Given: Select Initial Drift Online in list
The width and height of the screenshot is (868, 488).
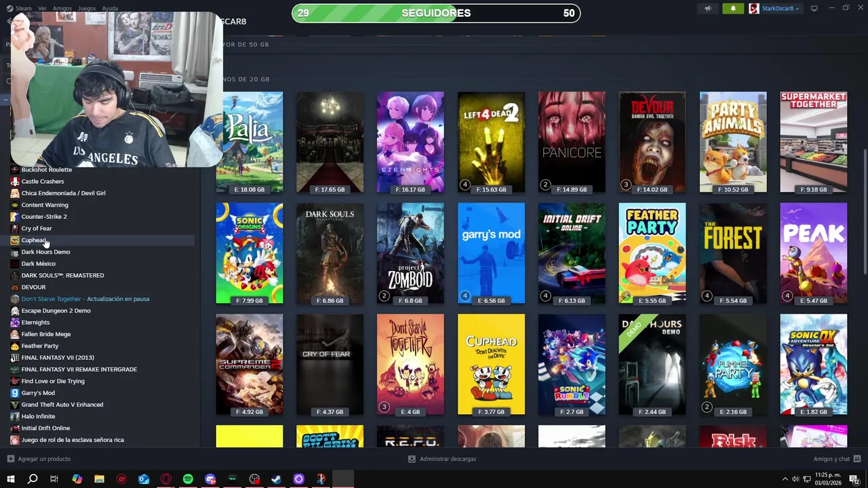Looking at the screenshot, I should pos(45,428).
